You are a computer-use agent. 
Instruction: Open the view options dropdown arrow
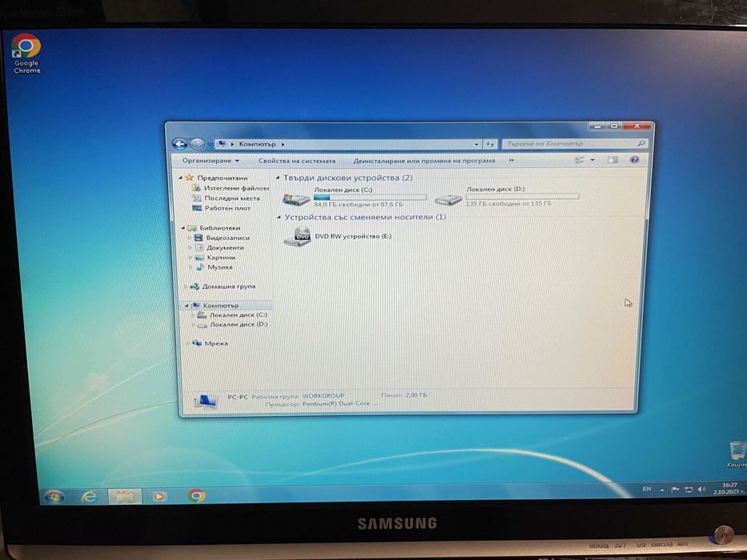592,160
